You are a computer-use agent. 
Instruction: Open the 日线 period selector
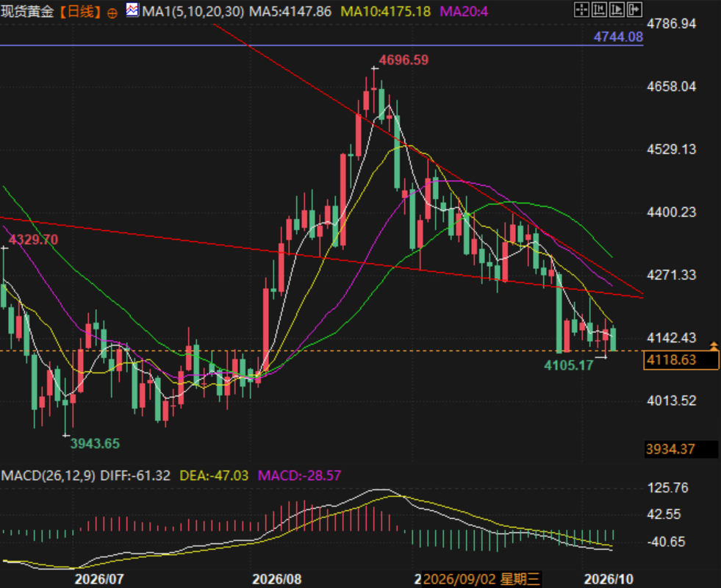[80, 12]
